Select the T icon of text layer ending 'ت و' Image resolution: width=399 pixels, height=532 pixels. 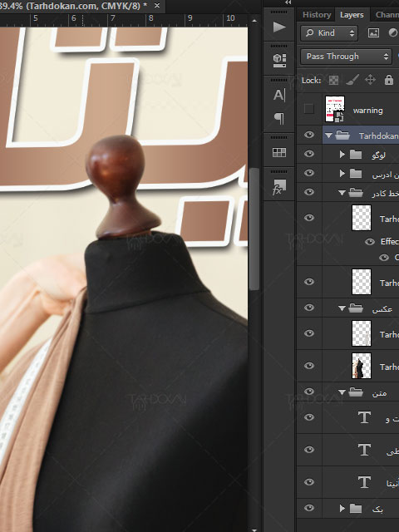[x=364, y=417]
